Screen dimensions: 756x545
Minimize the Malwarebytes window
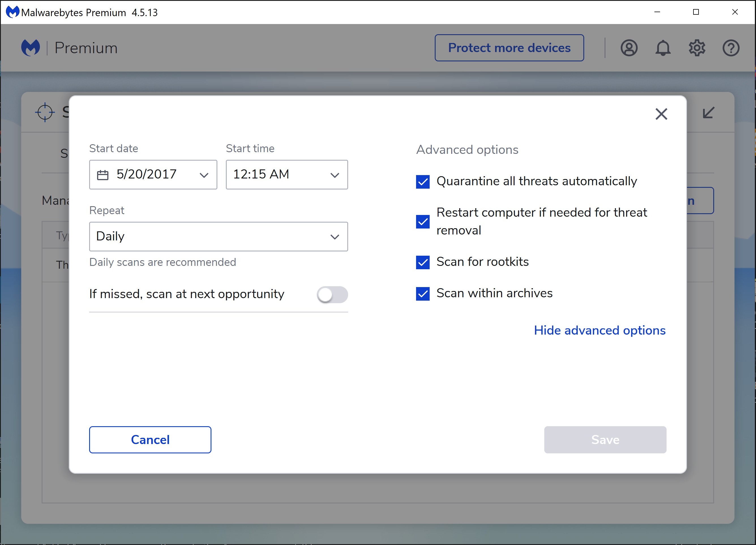[x=657, y=12]
